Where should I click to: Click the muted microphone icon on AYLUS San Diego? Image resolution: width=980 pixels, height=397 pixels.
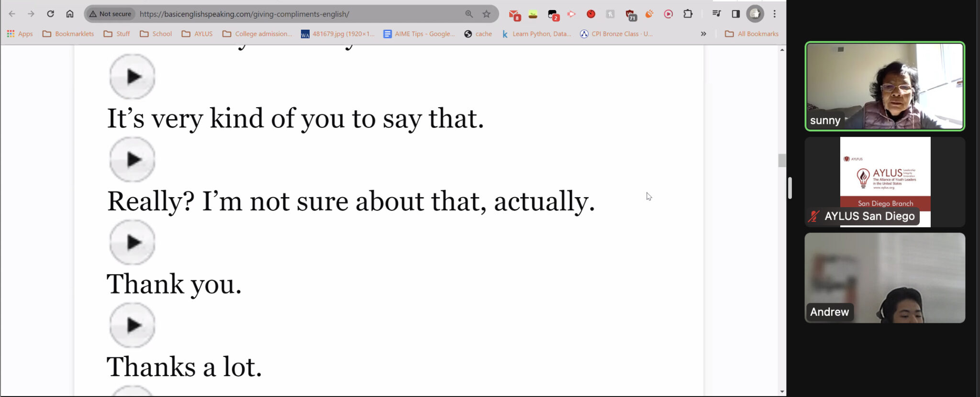pyautogui.click(x=813, y=216)
